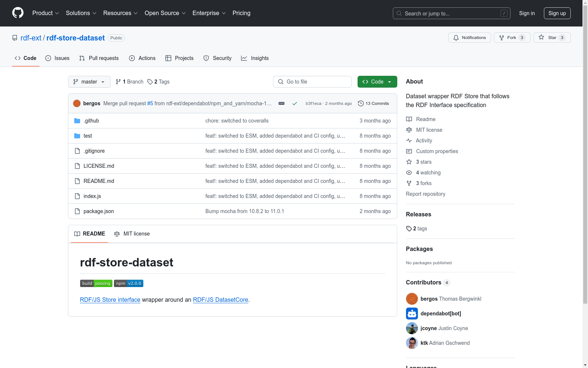This screenshot has height=368, width=588.
Task: Open the Resources dropdown menu
Action: pyautogui.click(x=121, y=13)
